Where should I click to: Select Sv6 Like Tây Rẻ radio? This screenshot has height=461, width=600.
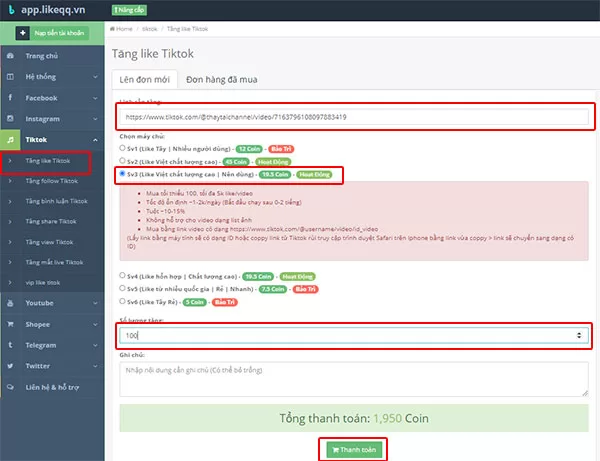tap(122, 301)
